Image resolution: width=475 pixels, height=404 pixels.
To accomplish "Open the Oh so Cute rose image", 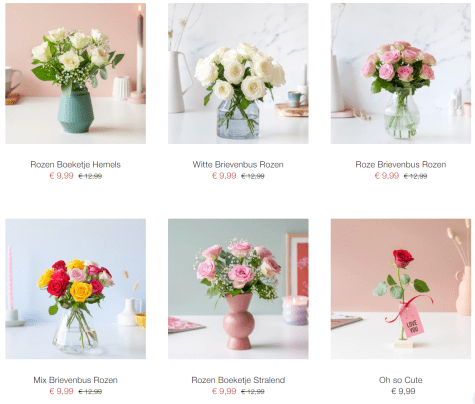I will (x=401, y=289).
